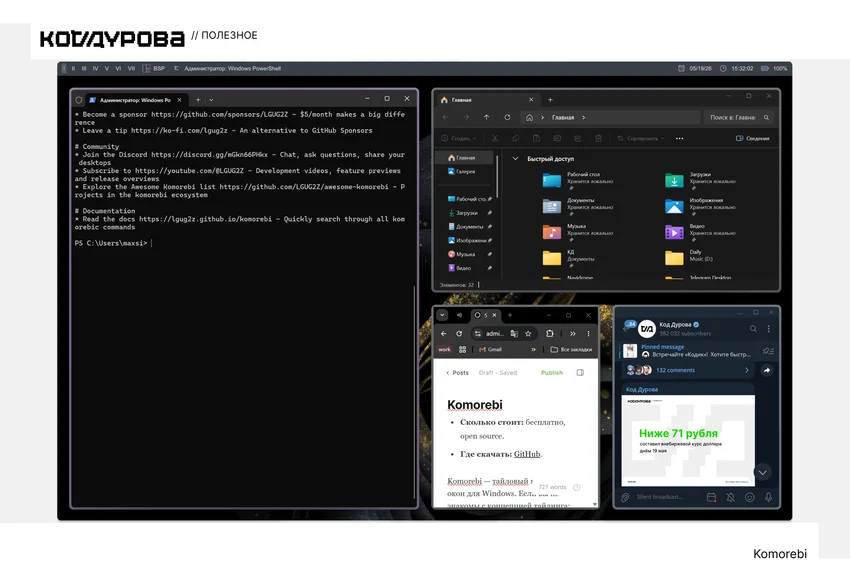Switch to workspace III in Komorebi bar
Image resolution: width=850 pixels, height=582 pixels.
click(84, 68)
